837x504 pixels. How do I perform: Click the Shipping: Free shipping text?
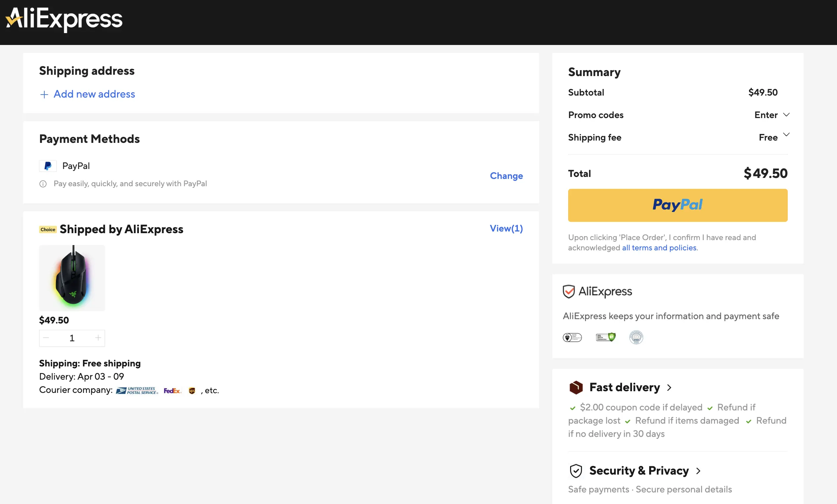[x=90, y=363]
